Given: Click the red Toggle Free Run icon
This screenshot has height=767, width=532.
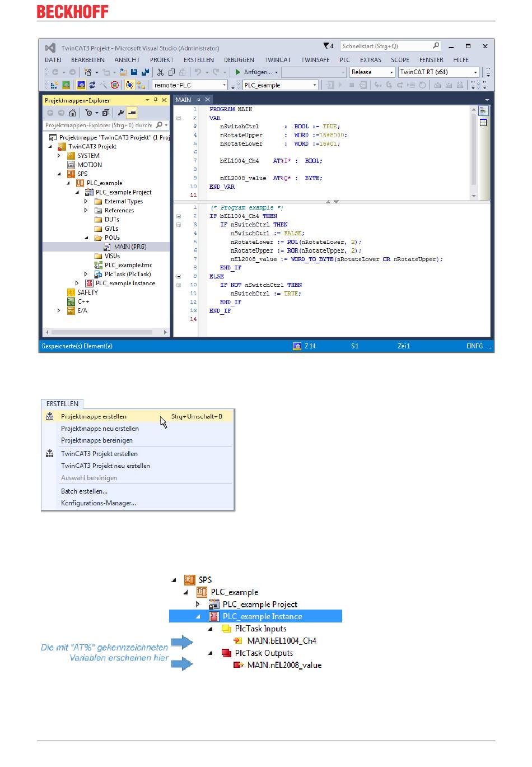Looking at the screenshot, I should [115, 85].
